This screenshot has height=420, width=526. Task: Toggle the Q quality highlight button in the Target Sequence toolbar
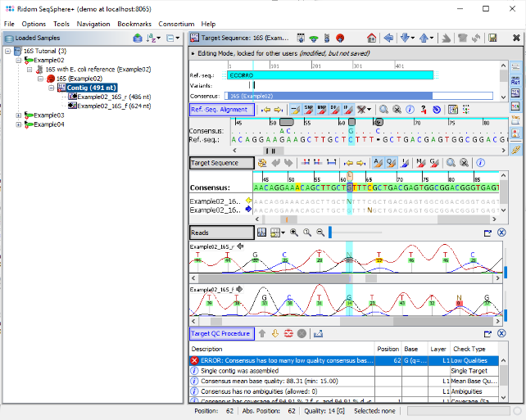391,163
